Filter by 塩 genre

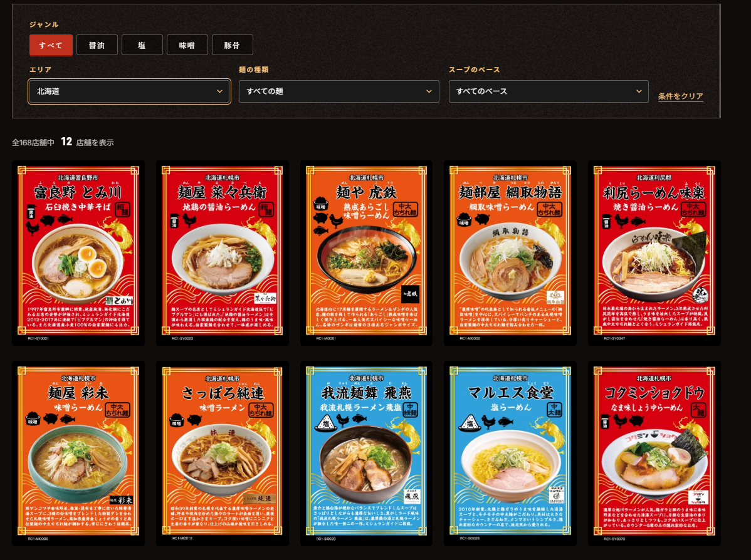click(142, 45)
